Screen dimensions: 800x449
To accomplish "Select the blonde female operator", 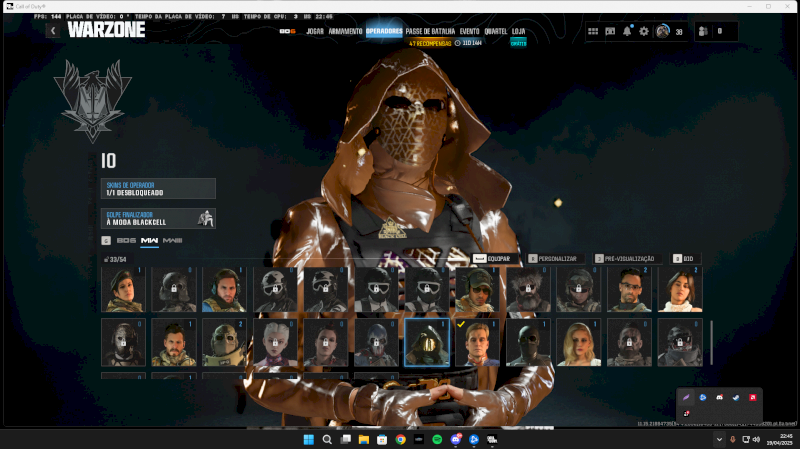I will pyautogui.click(x=579, y=342).
